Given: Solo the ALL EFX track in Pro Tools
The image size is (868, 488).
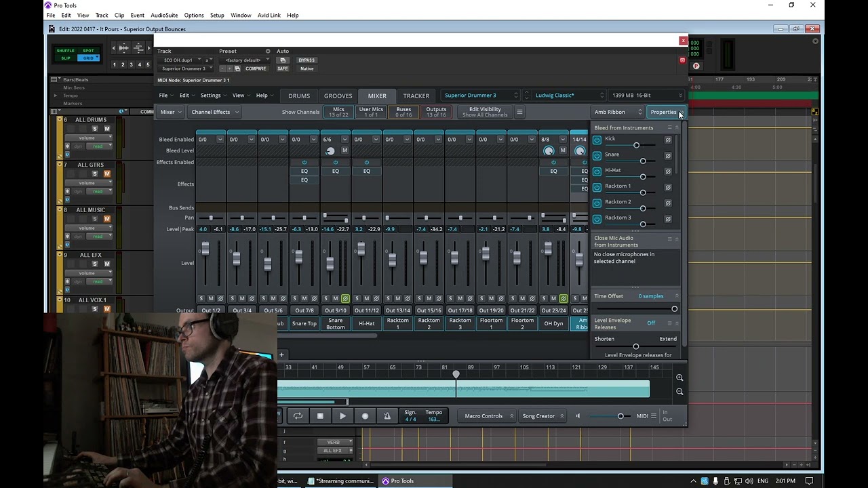Looking at the screenshot, I should [x=95, y=264].
